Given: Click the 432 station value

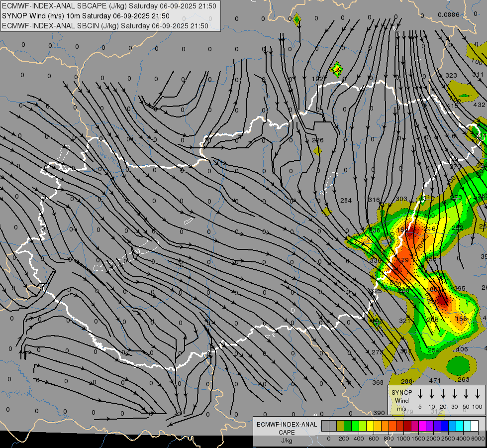Looking at the screenshot, I should (x=479, y=105).
